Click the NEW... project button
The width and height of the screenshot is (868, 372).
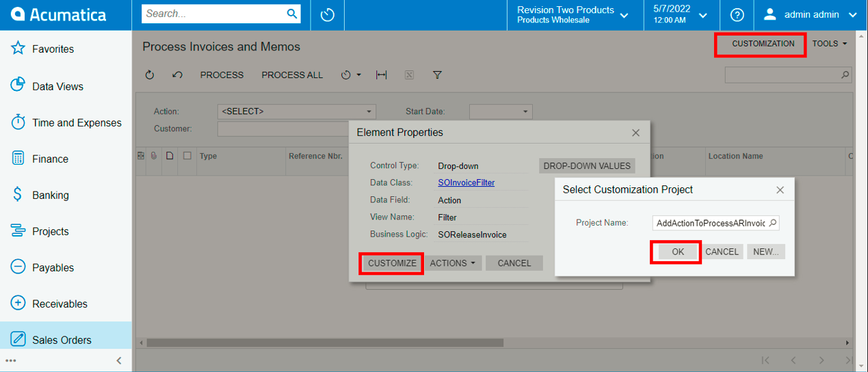coord(766,252)
